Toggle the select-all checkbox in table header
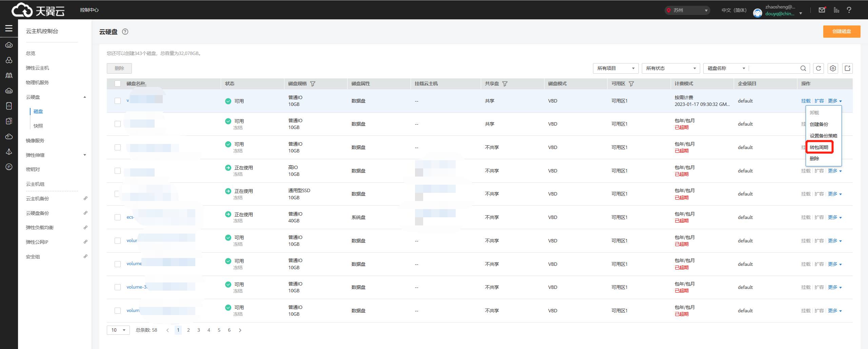Screen dimensions: 868x349 coord(118,84)
